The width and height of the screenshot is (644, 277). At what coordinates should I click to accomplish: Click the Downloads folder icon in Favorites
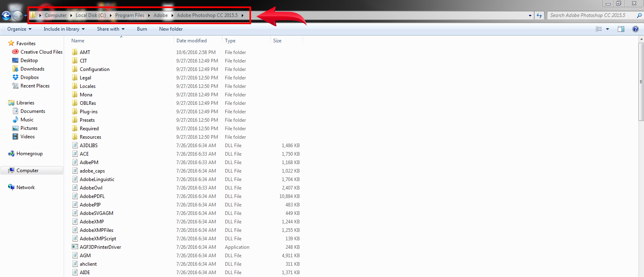15,69
